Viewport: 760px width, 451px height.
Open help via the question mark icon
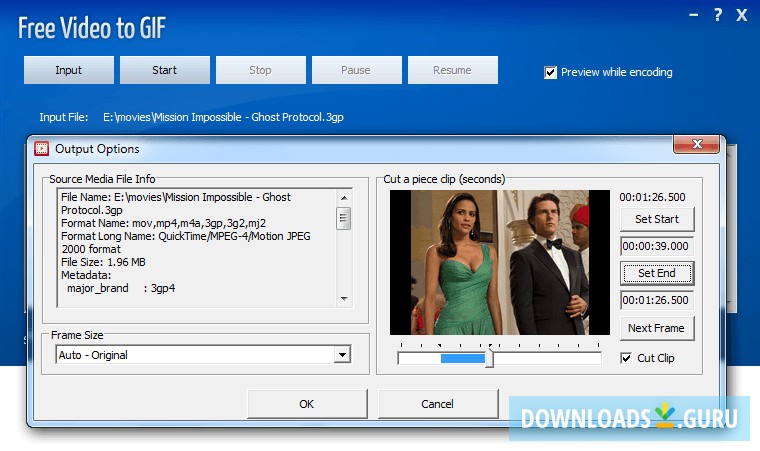718,15
